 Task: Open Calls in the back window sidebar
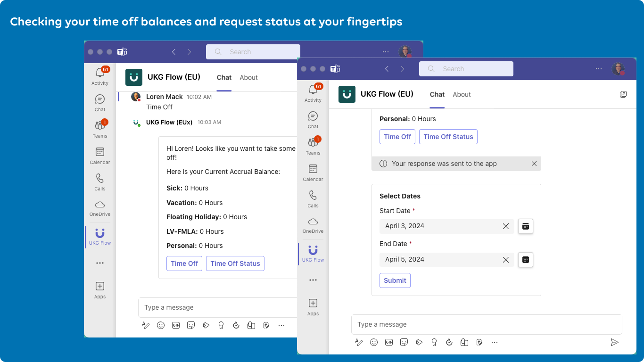click(x=100, y=182)
